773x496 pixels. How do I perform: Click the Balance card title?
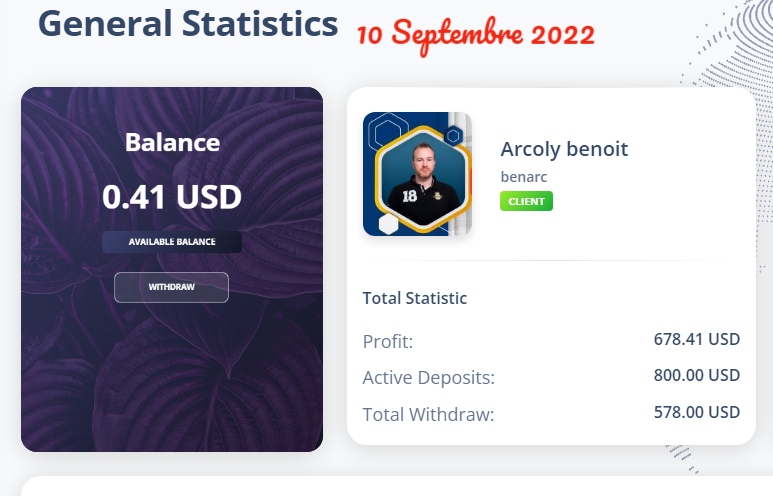[x=172, y=142]
